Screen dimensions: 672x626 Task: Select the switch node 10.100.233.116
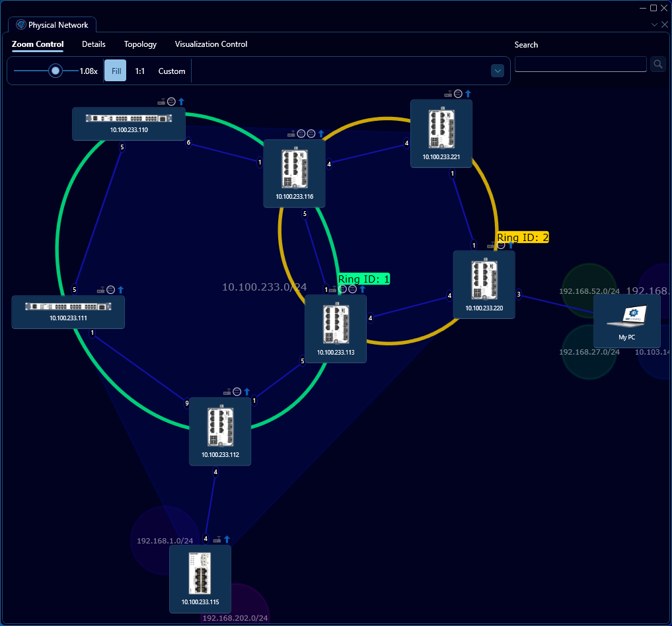(x=295, y=174)
